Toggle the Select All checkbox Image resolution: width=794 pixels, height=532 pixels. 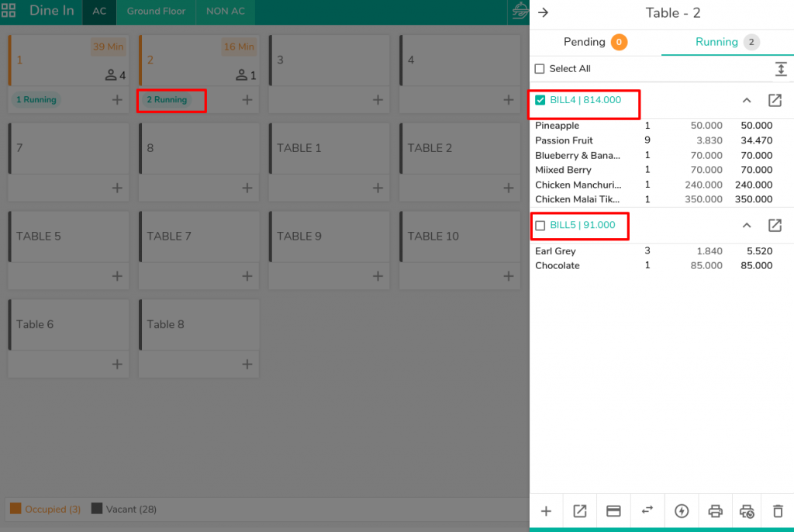click(x=540, y=69)
